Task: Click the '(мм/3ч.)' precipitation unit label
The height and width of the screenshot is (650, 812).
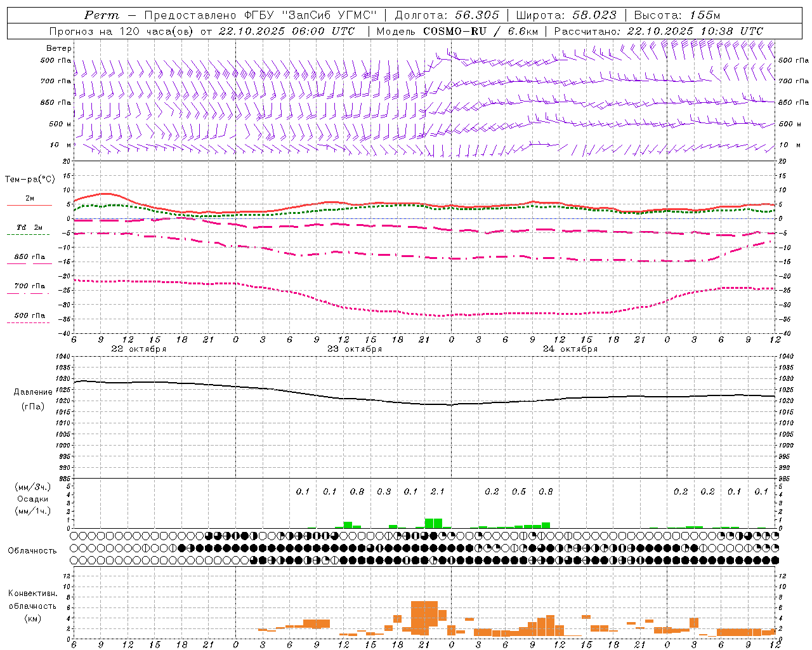Action: (32, 487)
